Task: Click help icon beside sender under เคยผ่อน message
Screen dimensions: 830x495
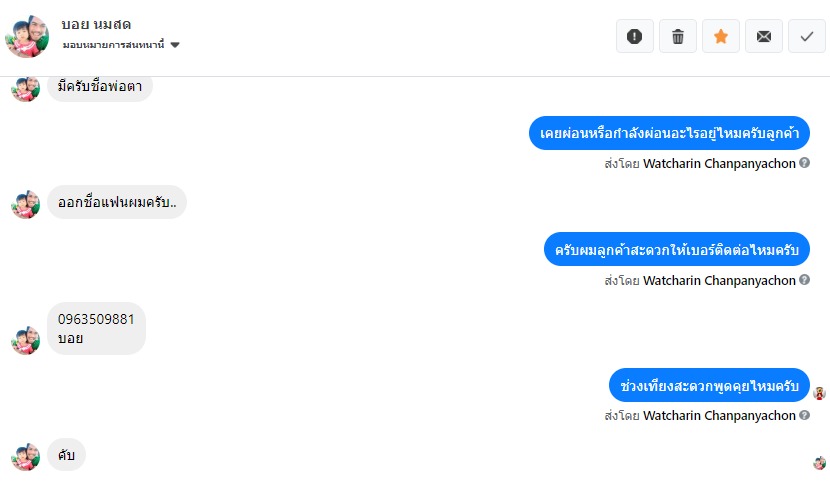Action: 804,162
